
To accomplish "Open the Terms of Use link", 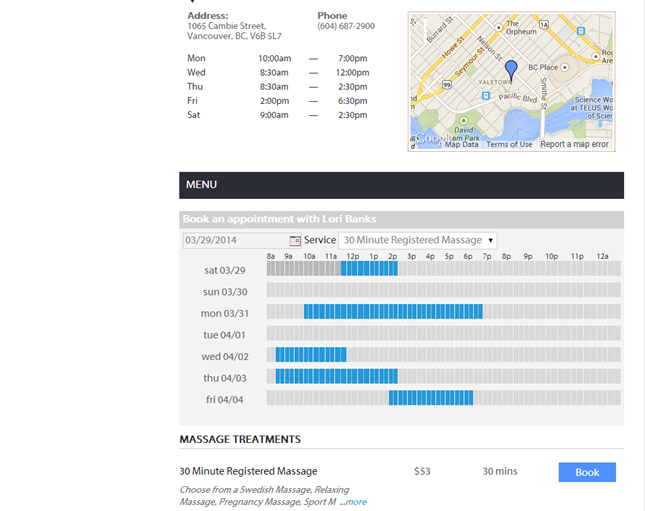I will (509, 145).
